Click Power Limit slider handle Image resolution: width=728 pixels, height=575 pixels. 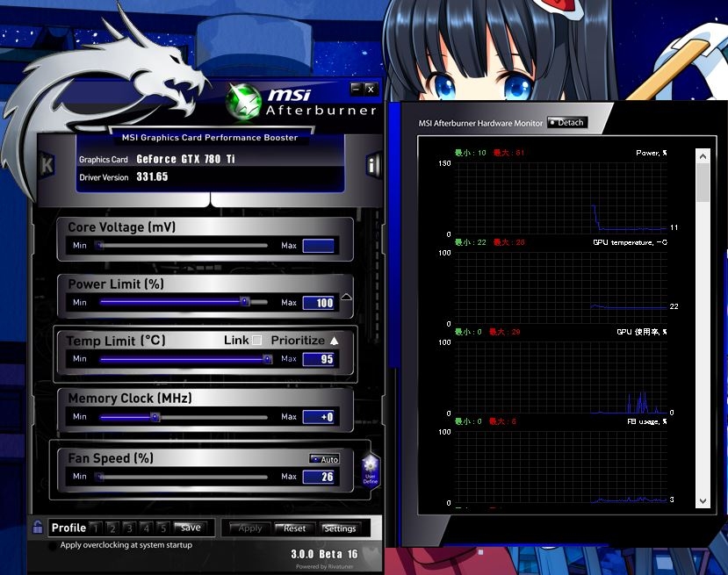[x=245, y=302]
